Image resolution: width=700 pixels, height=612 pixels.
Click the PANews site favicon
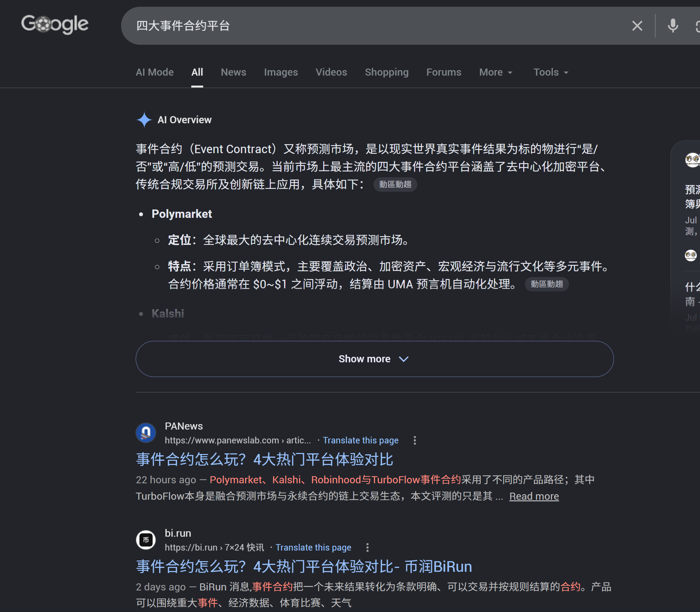[146, 433]
